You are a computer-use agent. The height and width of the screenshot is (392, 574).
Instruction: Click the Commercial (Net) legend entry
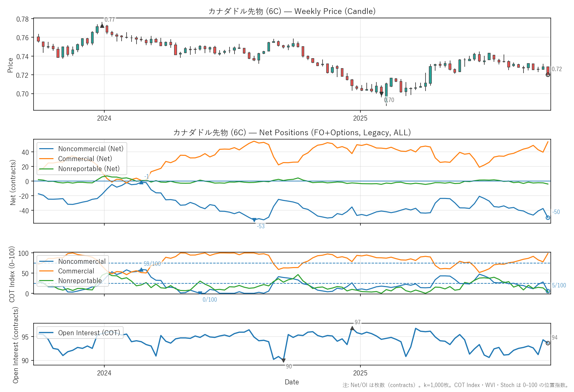pyautogui.click(x=85, y=159)
